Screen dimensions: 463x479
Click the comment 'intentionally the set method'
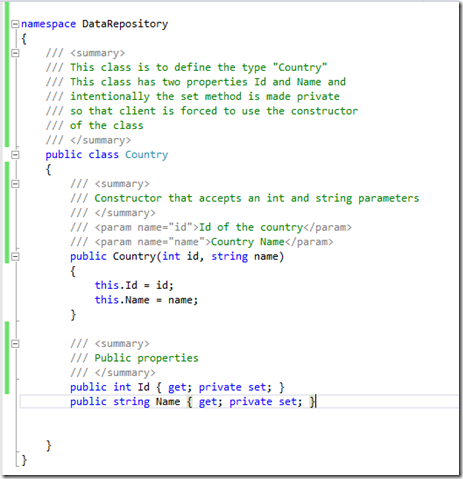coord(156,97)
